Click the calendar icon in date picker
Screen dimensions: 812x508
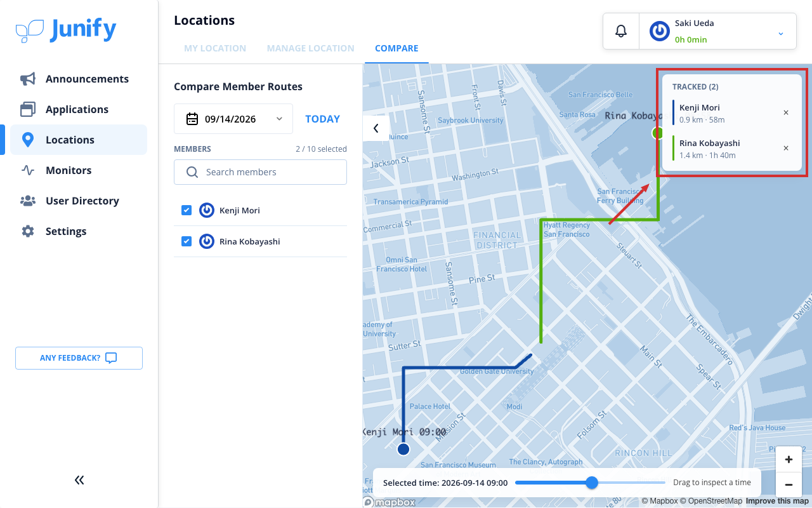pyautogui.click(x=192, y=119)
